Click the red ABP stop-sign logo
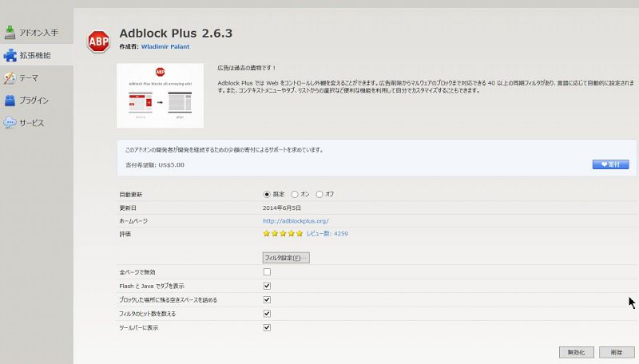This screenshot has height=364, width=639. pyautogui.click(x=98, y=42)
